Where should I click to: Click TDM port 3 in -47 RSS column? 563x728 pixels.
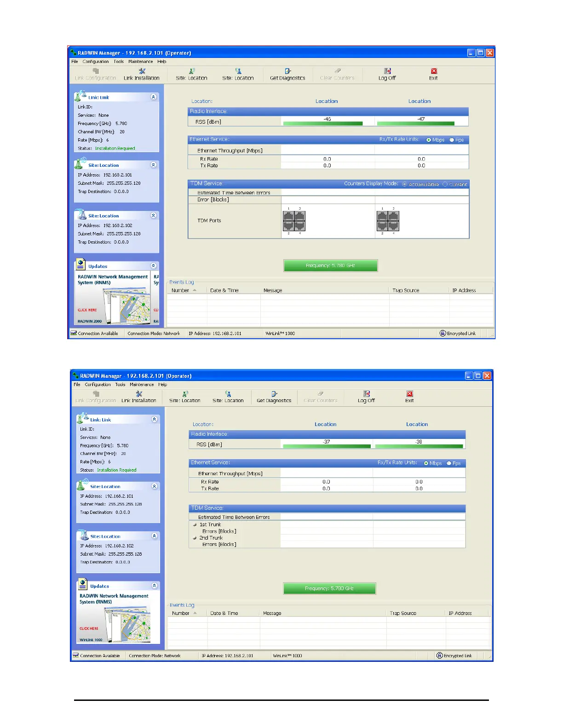pyautogui.click(x=394, y=216)
